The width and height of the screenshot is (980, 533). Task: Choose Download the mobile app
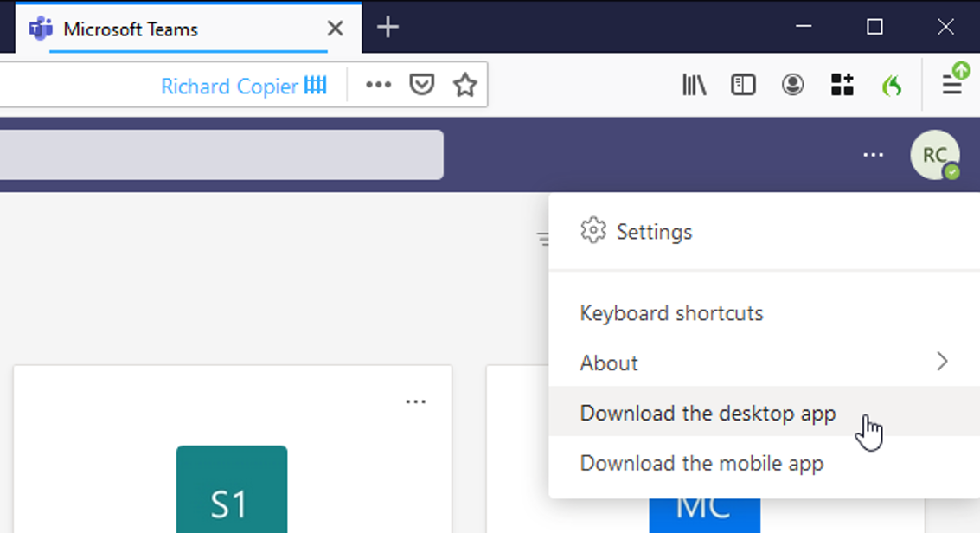[x=764, y=463]
